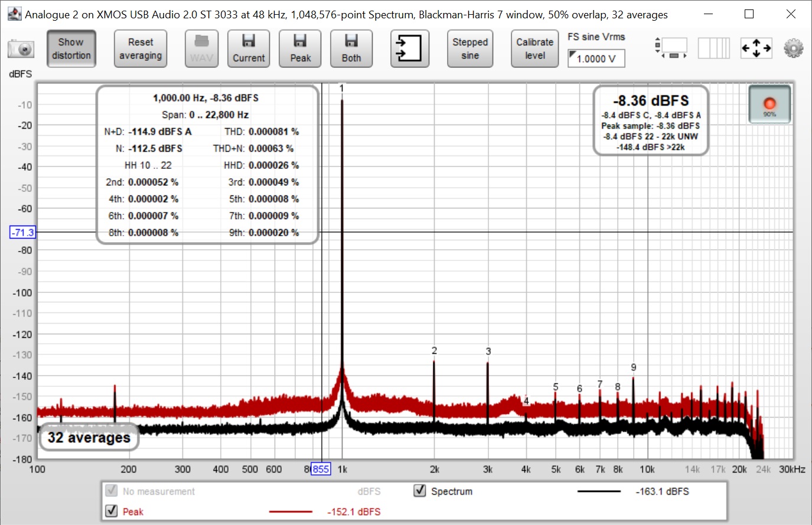Toggle the Show distortion button
Screen dimensions: 812x525
71,49
